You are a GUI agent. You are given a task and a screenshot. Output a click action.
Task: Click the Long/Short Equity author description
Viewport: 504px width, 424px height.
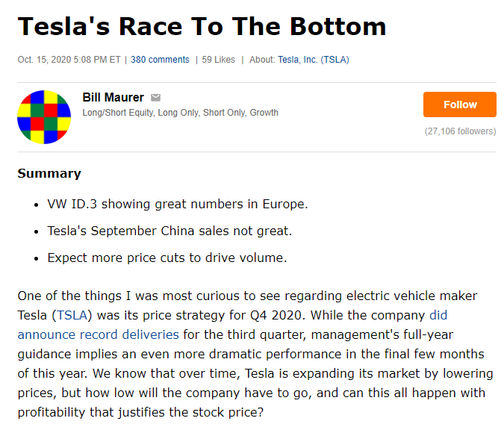coord(181,113)
